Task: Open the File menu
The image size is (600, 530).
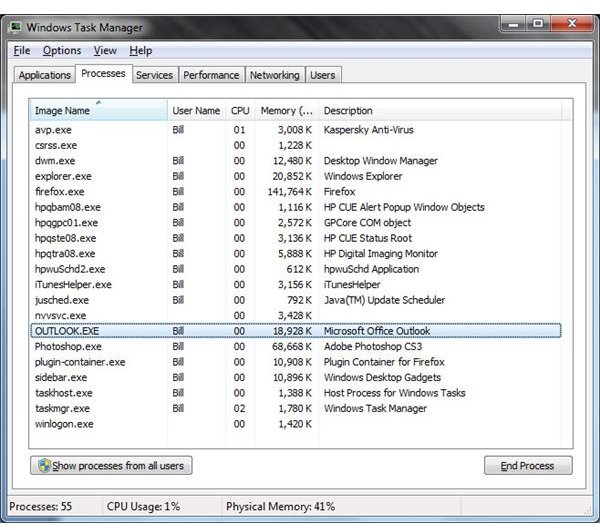Action: 22,51
